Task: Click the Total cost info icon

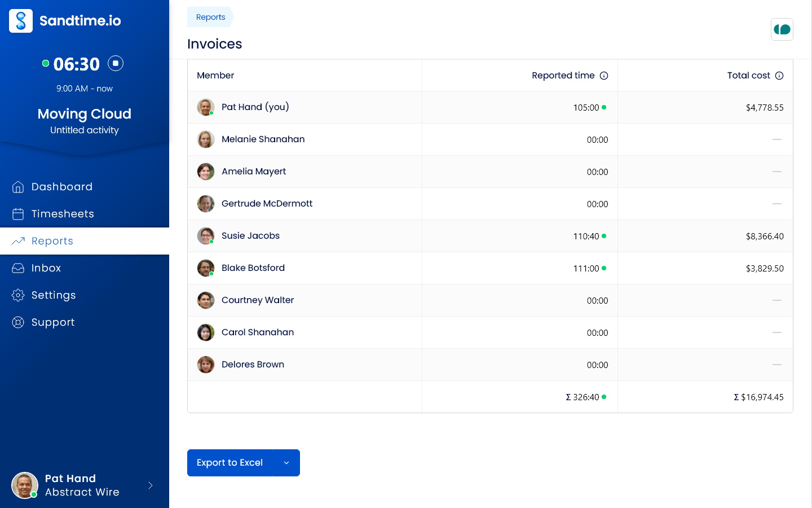Action: coord(779,76)
